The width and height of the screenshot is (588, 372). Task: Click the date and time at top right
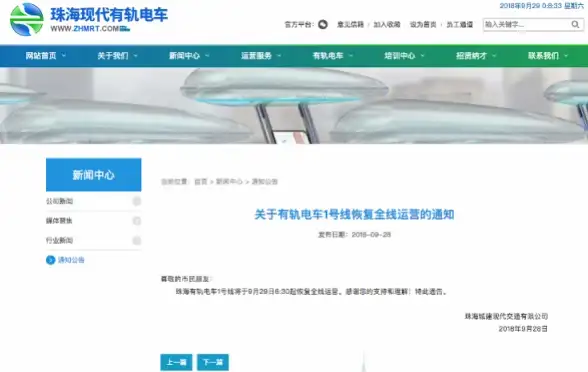542,6
